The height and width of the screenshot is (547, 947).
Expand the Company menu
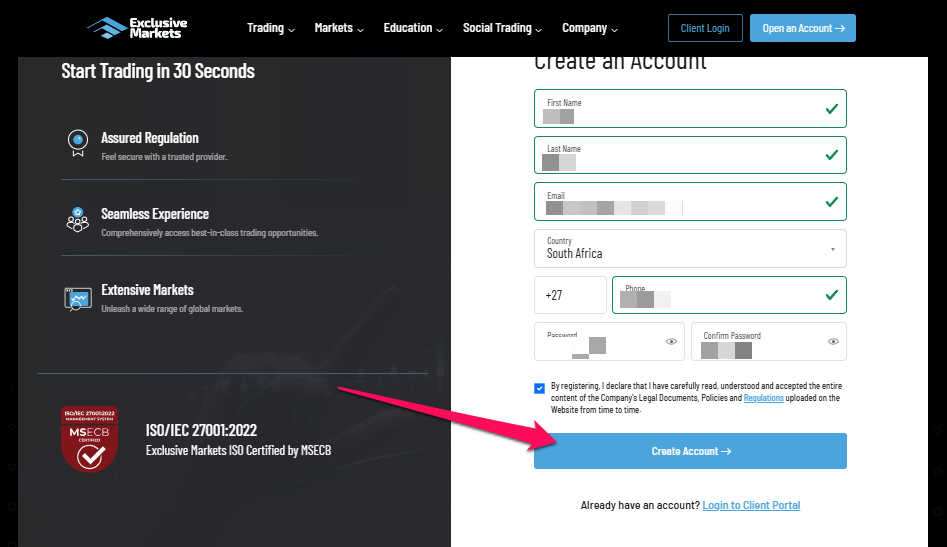click(590, 28)
